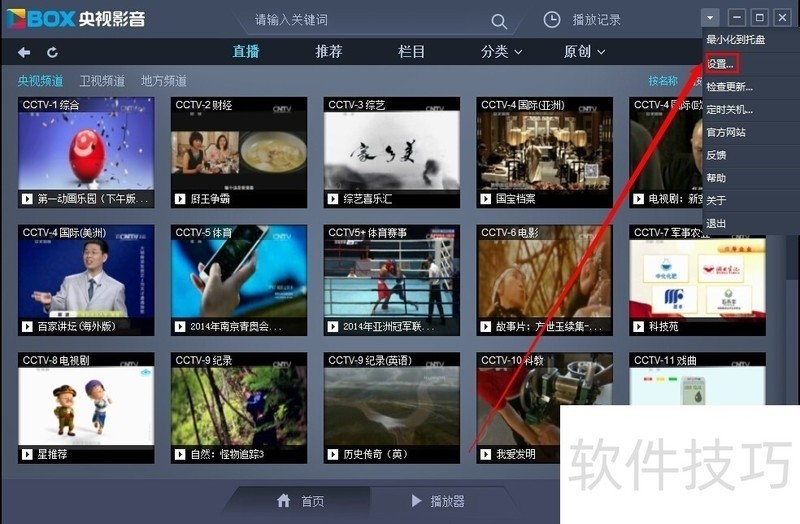Play 历史传奇(英) via its play icon

pos(333,454)
